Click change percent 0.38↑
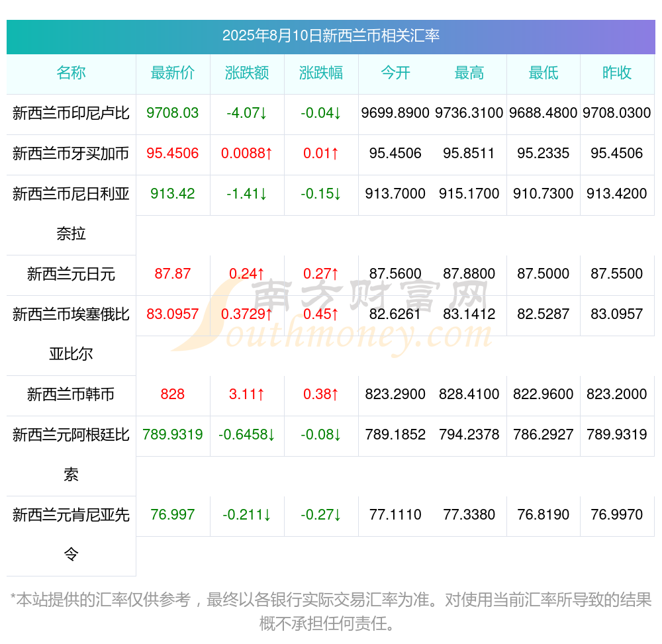The image size is (662, 644). [321, 394]
